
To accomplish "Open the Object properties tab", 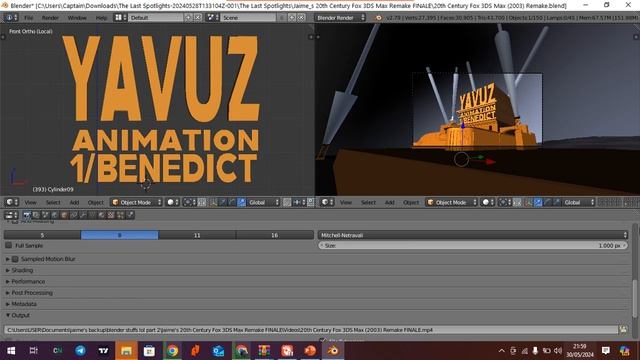I will (x=64, y=215).
